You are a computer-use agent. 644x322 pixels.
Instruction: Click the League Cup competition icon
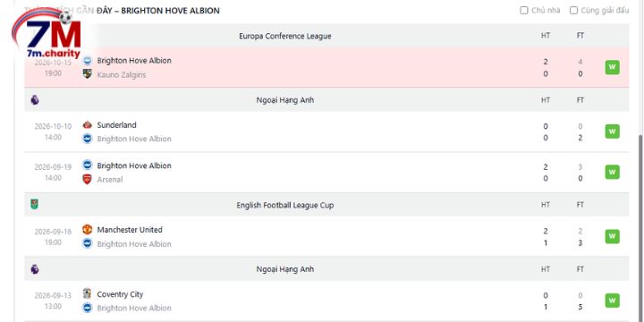point(35,205)
